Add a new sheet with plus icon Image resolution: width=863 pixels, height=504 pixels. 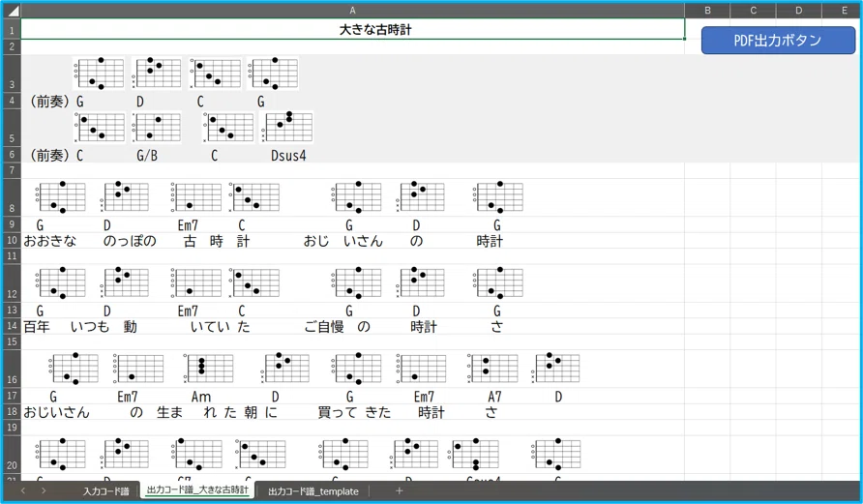click(x=399, y=490)
